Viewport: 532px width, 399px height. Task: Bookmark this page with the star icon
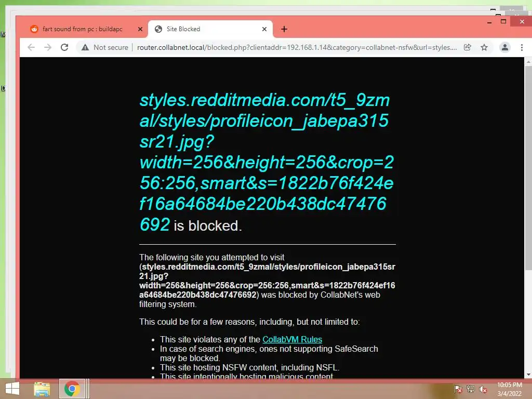[x=484, y=47]
